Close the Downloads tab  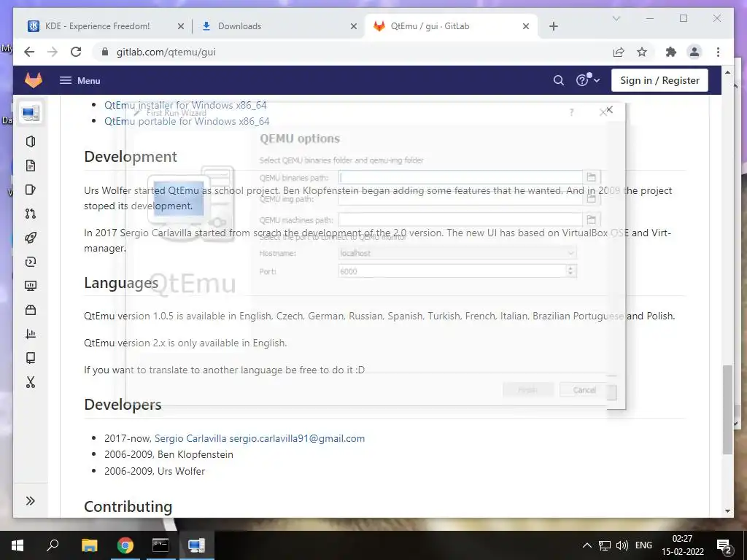pos(354,26)
